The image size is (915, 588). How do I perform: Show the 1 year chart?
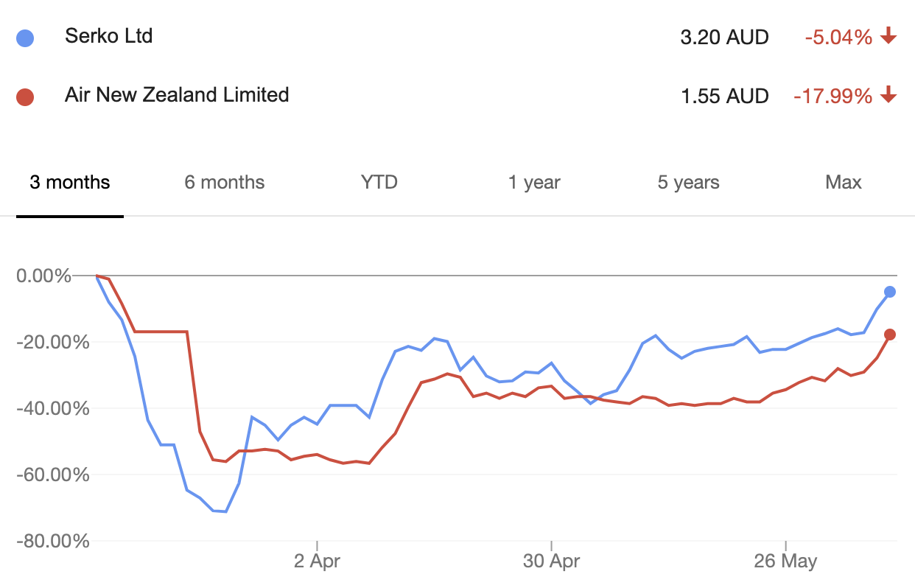[x=534, y=183]
